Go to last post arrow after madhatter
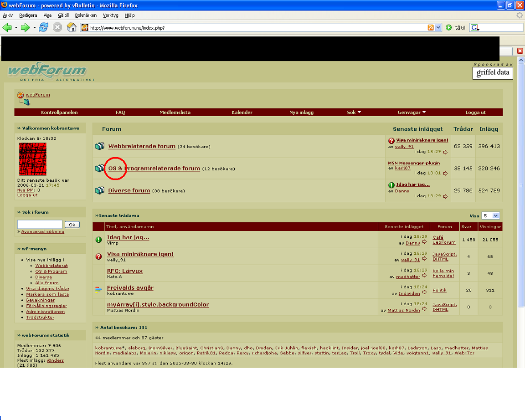The height and width of the screenshot is (420, 525). pos(424,276)
